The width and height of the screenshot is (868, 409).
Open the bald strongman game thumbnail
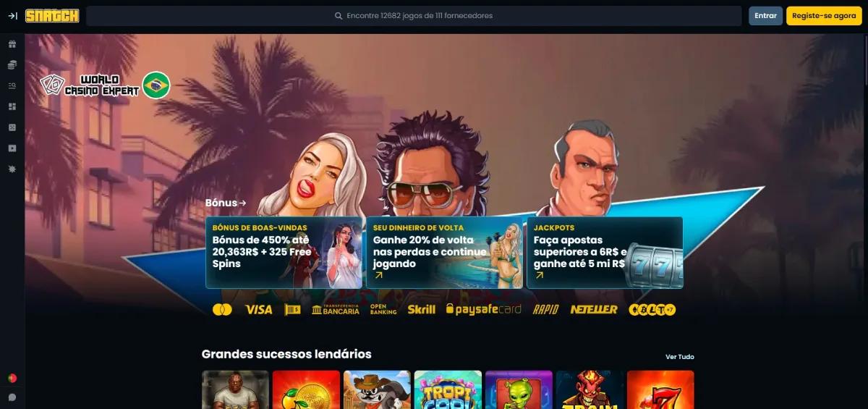[235, 390]
